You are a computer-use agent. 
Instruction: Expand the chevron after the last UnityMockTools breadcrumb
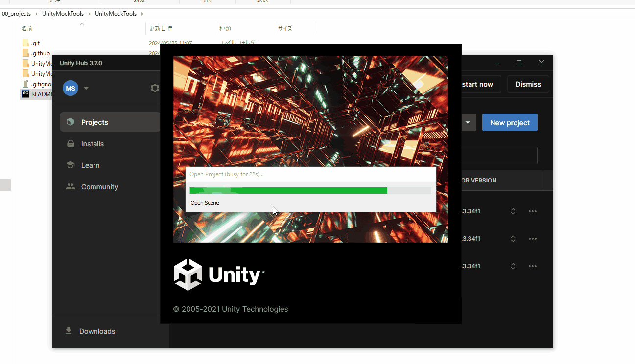coord(142,14)
